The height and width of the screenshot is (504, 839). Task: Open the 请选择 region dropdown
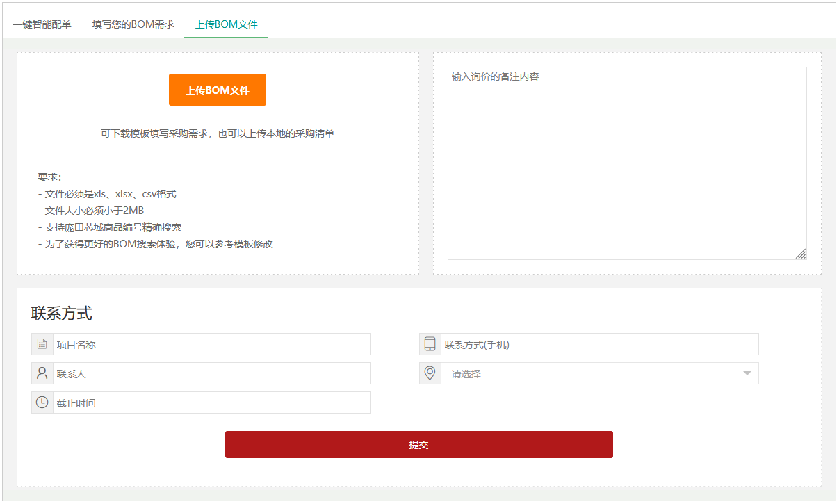click(x=600, y=373)
